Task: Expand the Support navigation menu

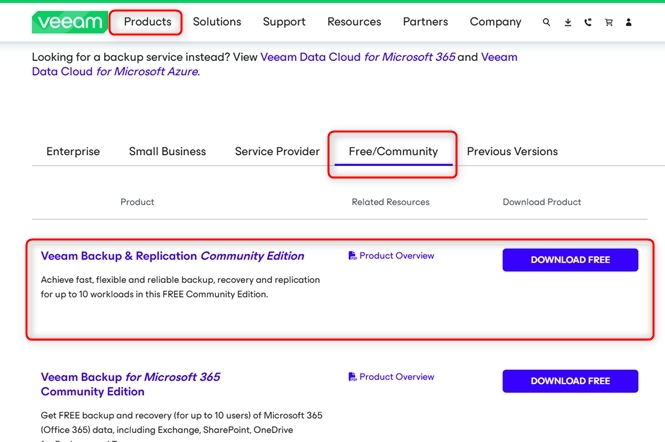Action: pos(284,22)
